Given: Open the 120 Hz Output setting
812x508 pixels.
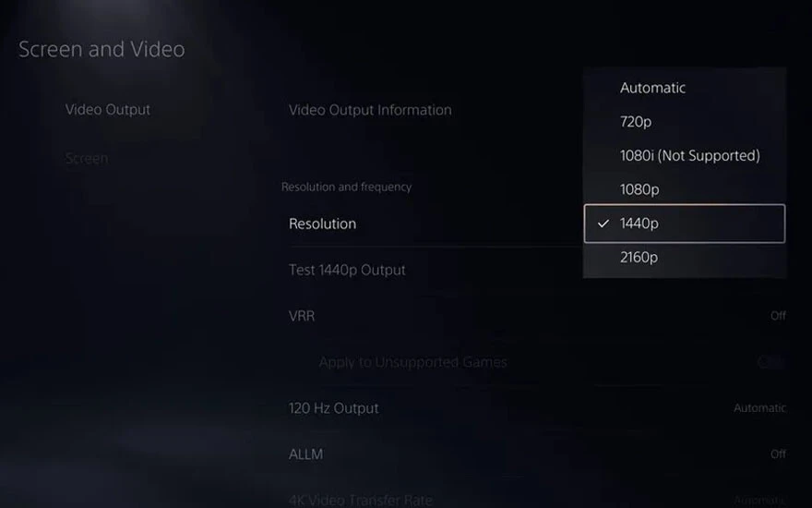Looking at the screenshot, I should [333, 408].
